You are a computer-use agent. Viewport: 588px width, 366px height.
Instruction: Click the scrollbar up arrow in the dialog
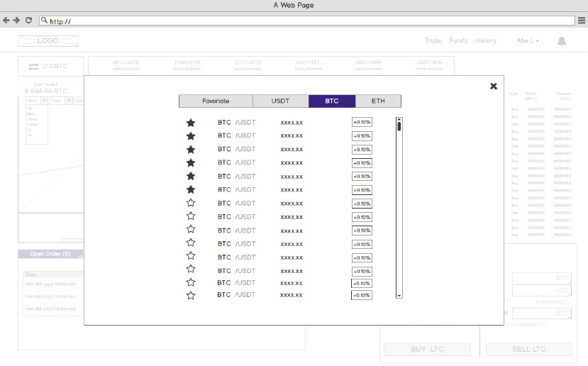399,120
